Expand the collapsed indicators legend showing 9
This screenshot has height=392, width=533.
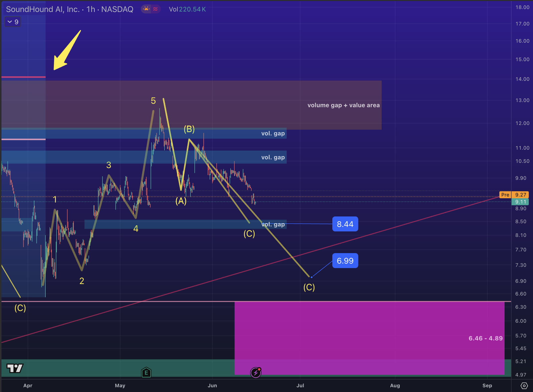tap(13, 22)
